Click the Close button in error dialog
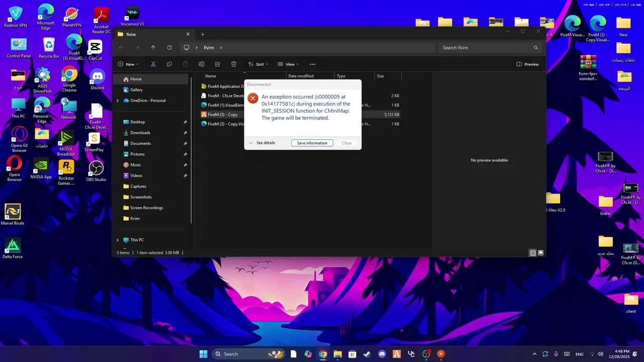This screenshot has height=362, width=644. 347,143
